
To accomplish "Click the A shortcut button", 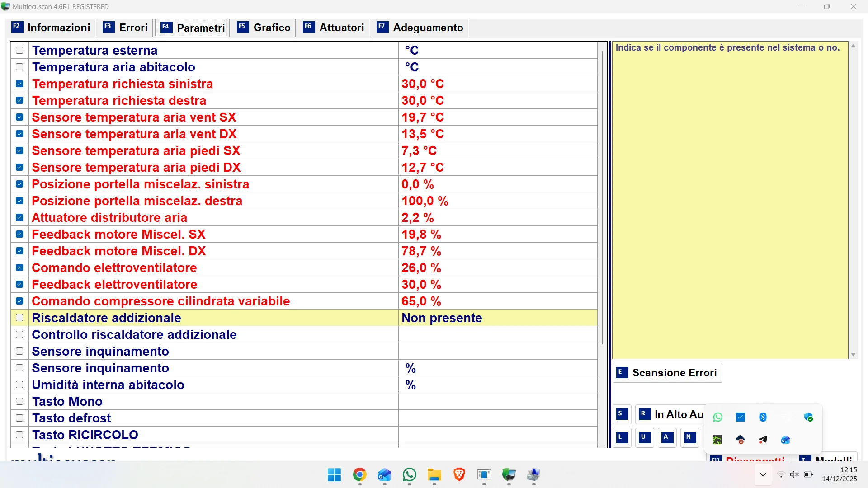I will [x=667, y=437].
